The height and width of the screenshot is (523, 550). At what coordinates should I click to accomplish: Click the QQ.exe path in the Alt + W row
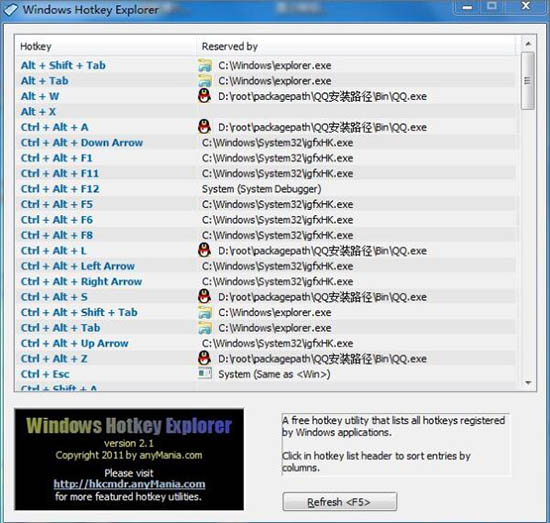point(322,96)
